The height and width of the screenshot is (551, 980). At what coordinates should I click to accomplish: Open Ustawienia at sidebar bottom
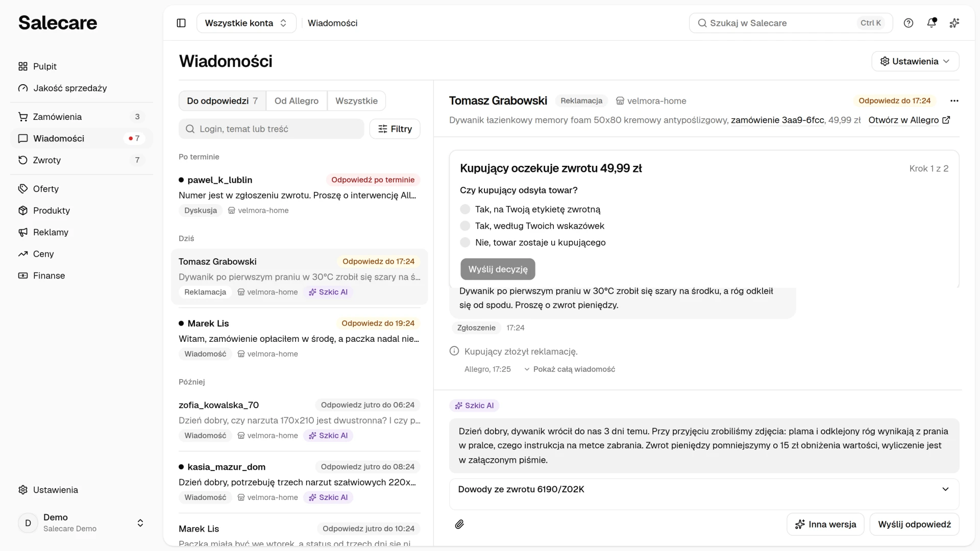[x=82, y=490]
